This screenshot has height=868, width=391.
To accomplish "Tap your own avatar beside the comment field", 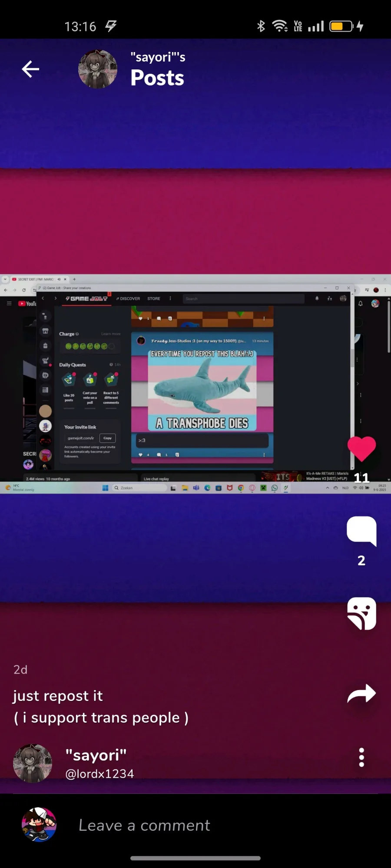I will [x=39, y=825].
